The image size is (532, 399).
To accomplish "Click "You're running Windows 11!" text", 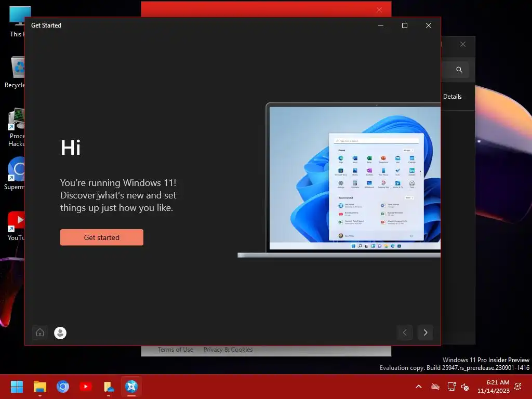I will point(118,183).
